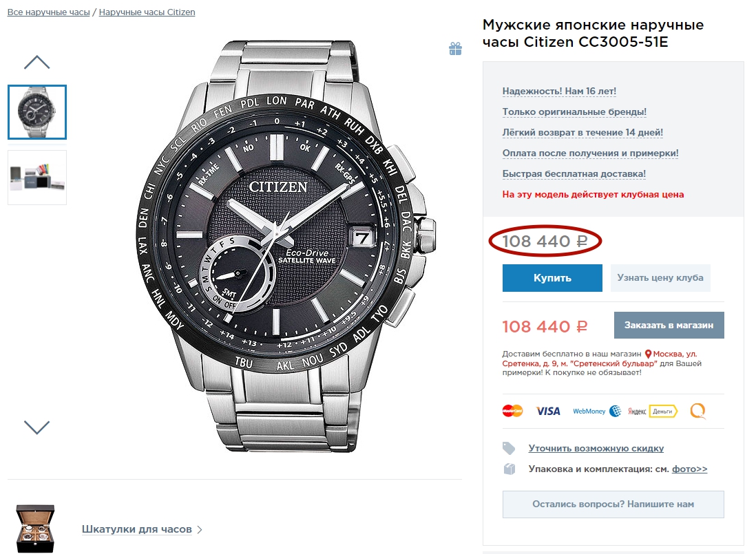Go to Все наручные часы breadcrumb
Screen dimensions: 756x554
click(49, 12)
